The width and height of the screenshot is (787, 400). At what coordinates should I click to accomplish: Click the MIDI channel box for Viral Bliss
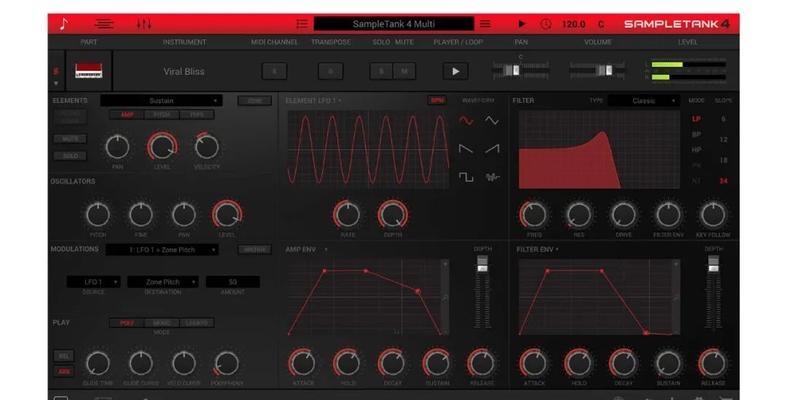pos(275,71)
